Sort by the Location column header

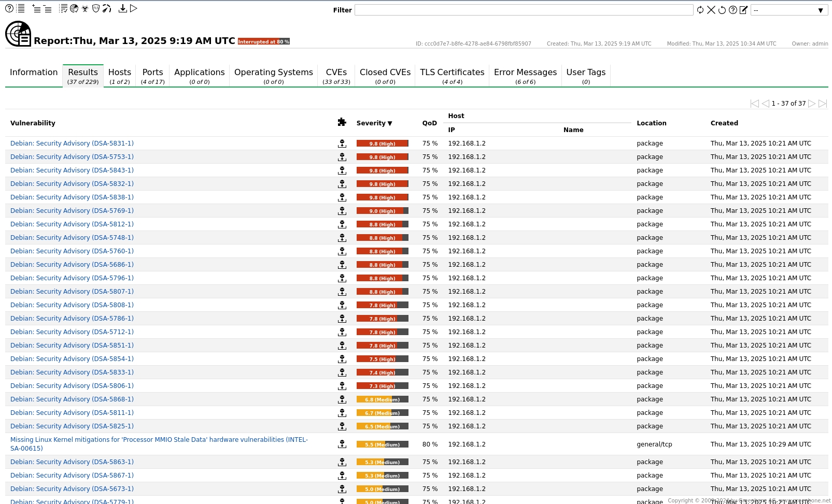(652, 123)
